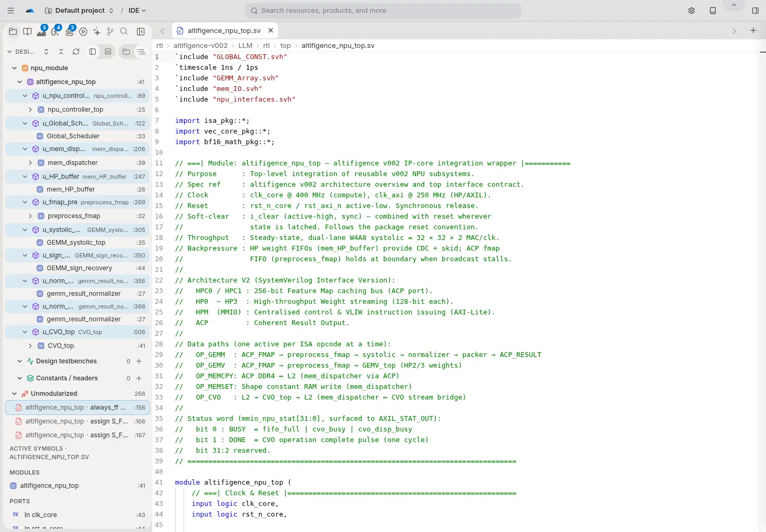The image size is (766, 532).
Task: Expand the CVO_top module node
Action: click(30, 346)
